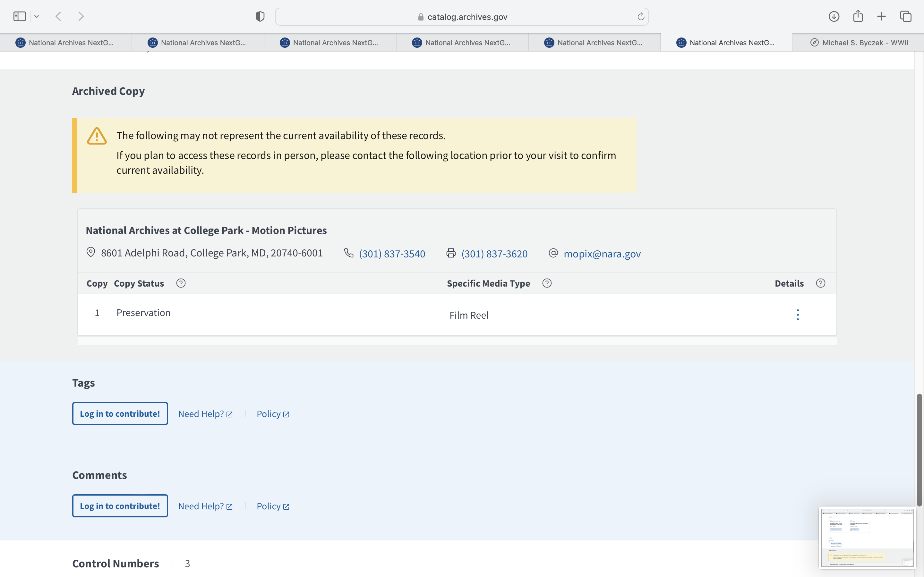The height and width of the screenshot is (577, 924).
Task: Expand the details menu for Preservation copy
Action: pyautogui.click(x=798, y=315)
